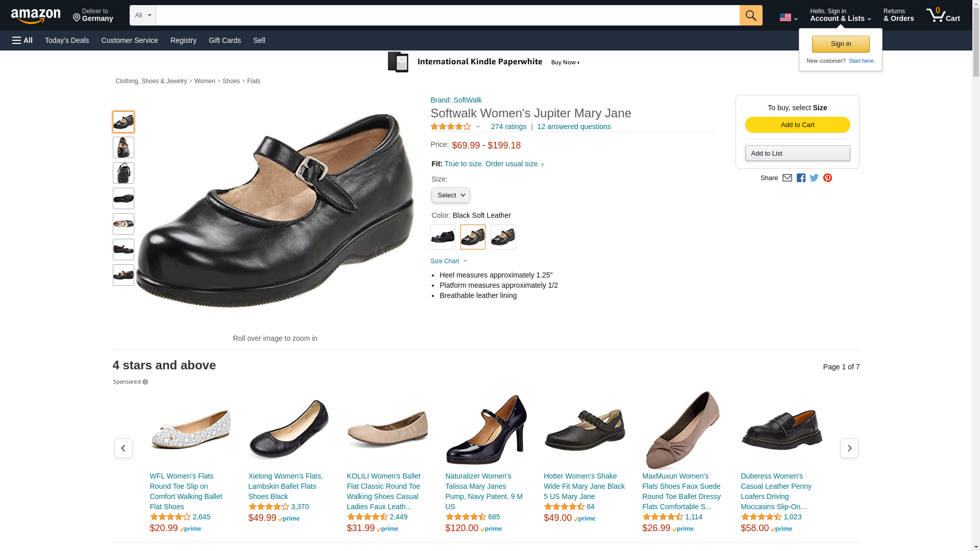Share product on Facebook icon
This screenshot has width=980, height=551.
pyautogui.click(x=801, y=178)
